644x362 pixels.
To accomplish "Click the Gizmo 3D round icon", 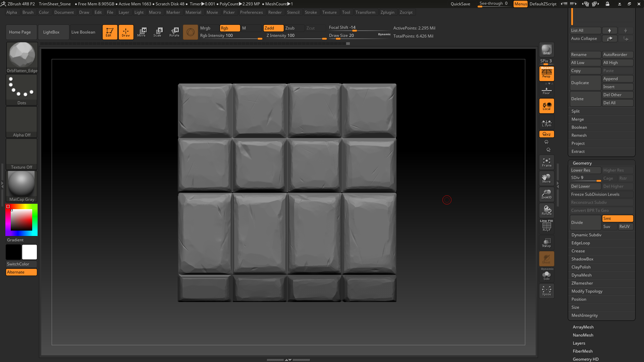I will 190,32.
